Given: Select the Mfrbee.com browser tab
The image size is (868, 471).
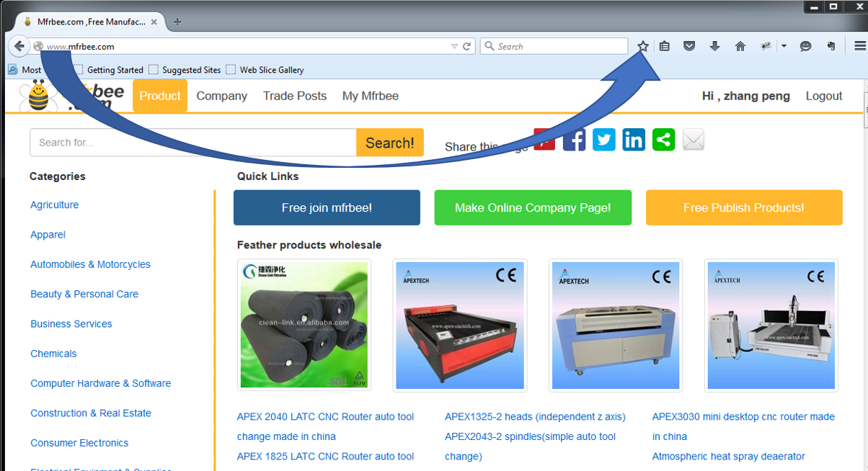Looking at the screenshot, I should pyautogui.click(x=89, y=22).
